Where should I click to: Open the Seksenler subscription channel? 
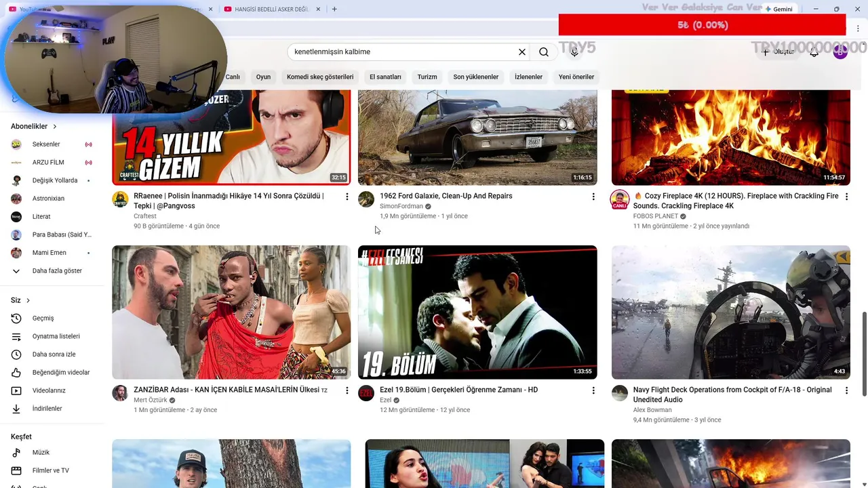[52, 144]
